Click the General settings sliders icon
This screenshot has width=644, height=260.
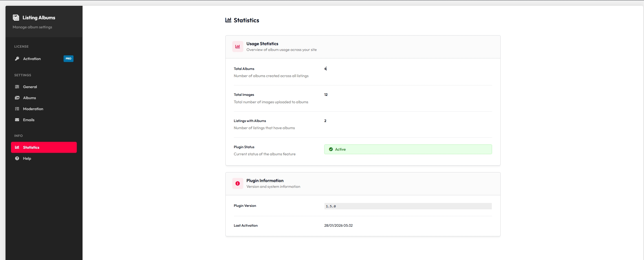pos(17,86)
